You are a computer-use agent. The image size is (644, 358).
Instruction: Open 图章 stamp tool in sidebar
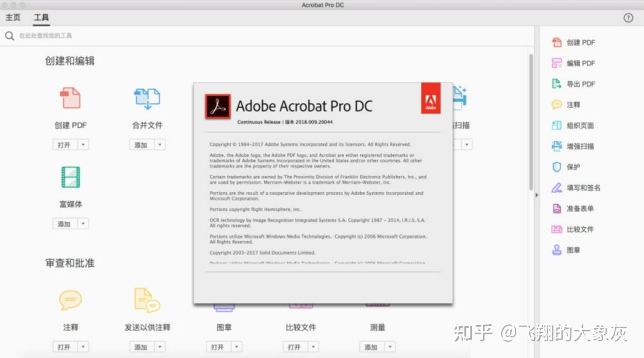click(x=566, y=250)
